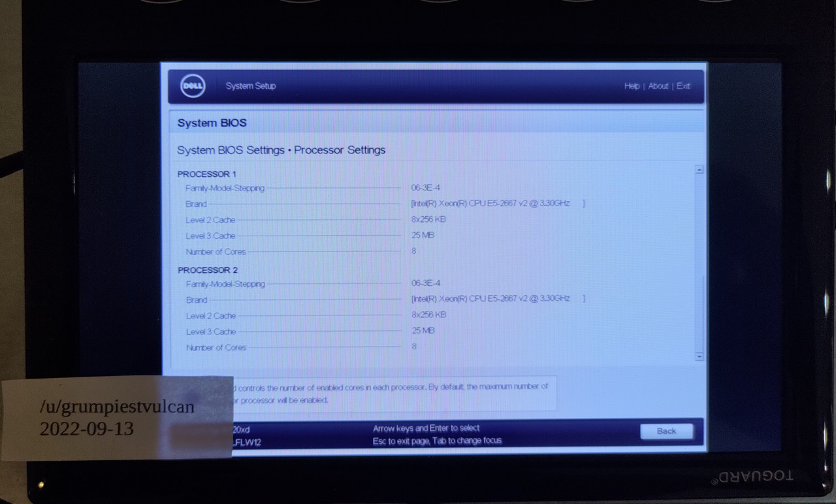Screen dimensions: 836x504
Task: Click Processor 1 Level 3 Cache label
Action: pyautogui.click(x=210, y=236)
